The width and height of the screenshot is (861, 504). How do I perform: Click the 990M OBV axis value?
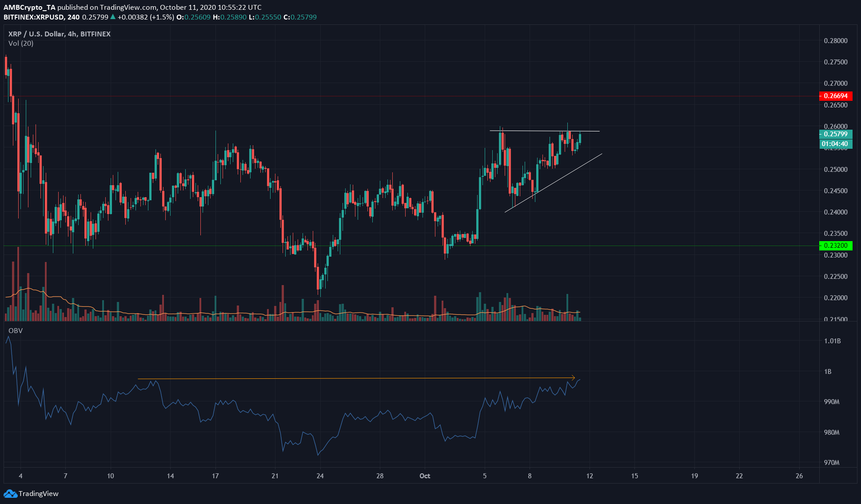point(832,401)
